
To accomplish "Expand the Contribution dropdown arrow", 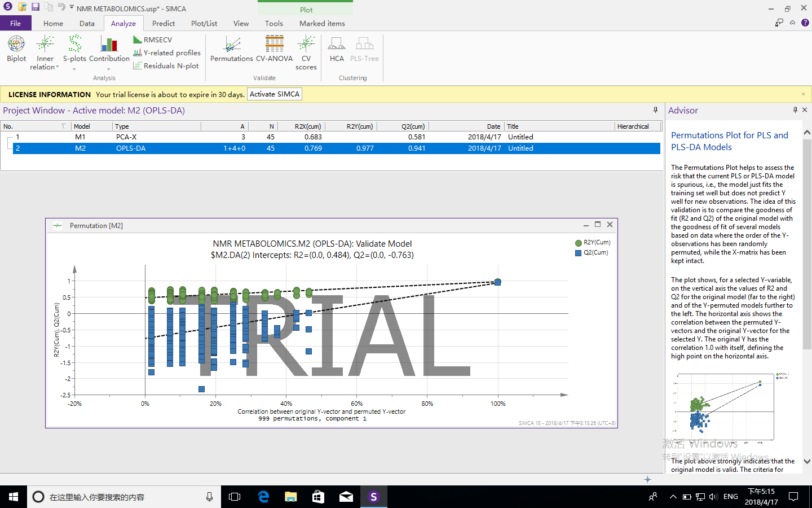I will click(x=109, y=69).
